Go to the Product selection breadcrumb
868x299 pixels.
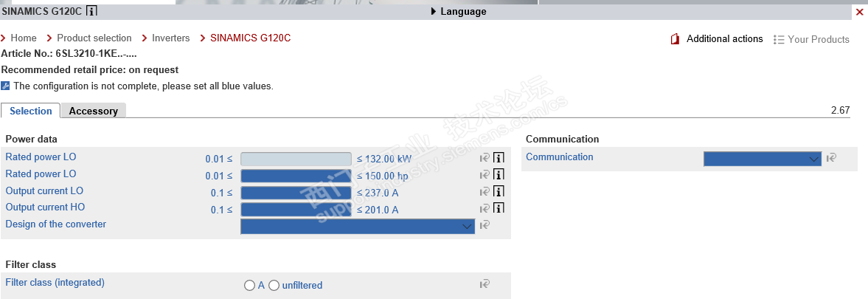(94, 38)
